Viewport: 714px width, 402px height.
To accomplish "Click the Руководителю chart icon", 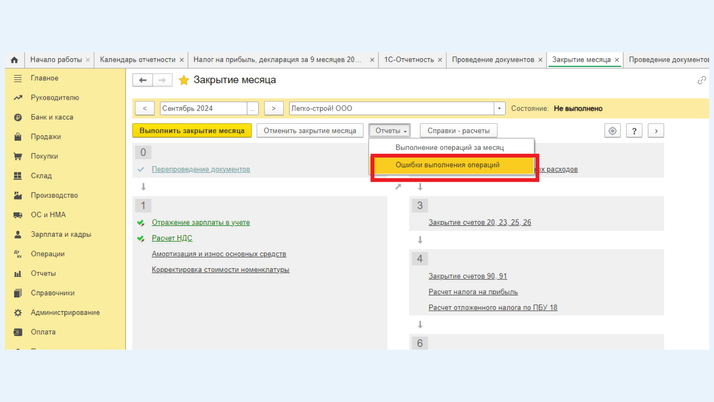I will 18,98.
